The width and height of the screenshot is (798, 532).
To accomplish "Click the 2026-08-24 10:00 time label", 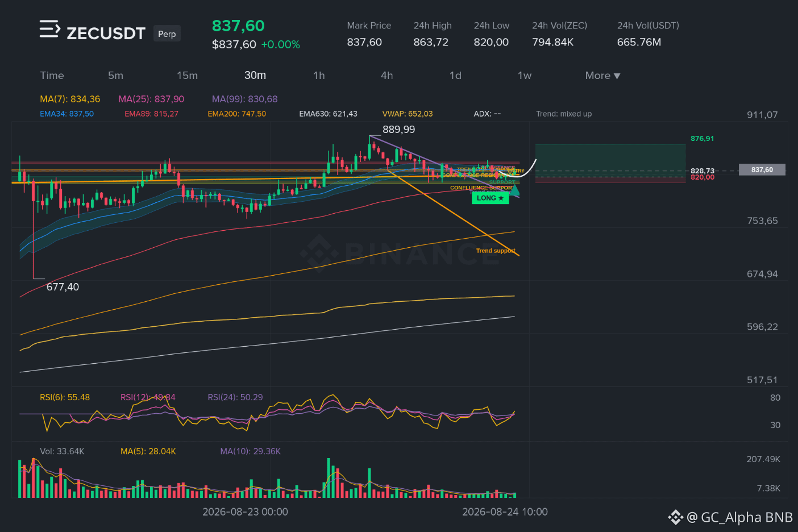I will point(505,512).
